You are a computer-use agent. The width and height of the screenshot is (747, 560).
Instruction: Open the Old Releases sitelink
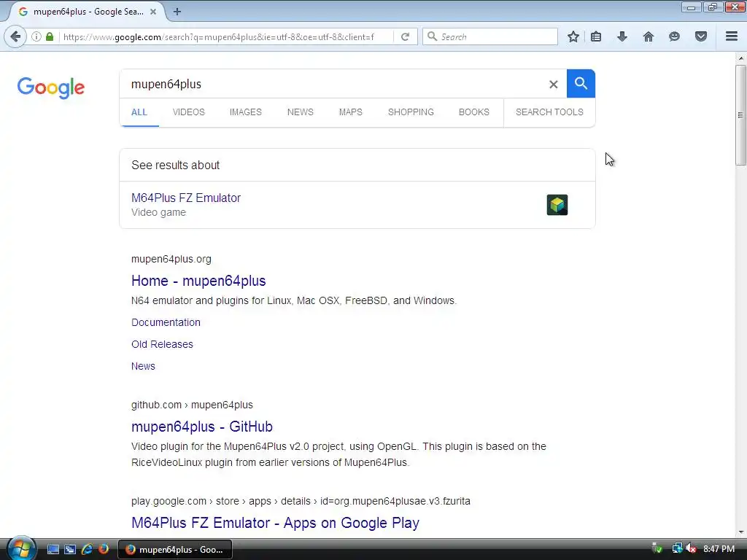click(x=162, y=344)
